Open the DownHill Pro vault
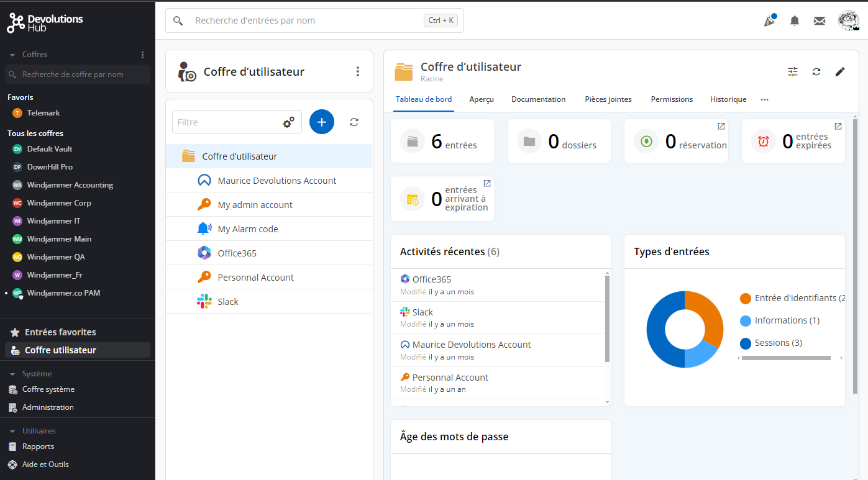 78,167
